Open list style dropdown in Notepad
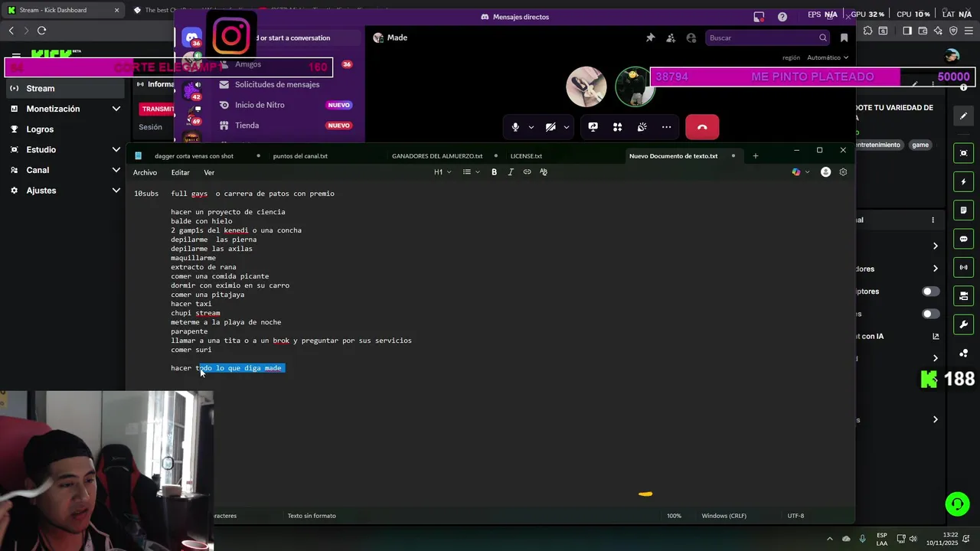 pos(471,172)
